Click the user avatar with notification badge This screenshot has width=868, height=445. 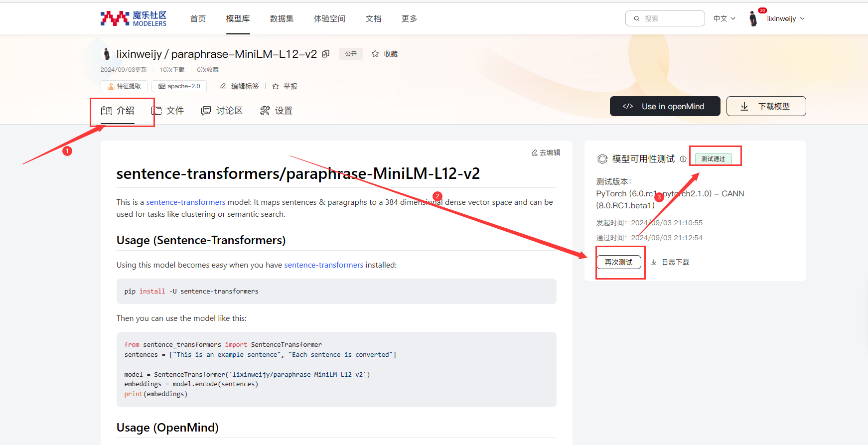pyautogui.click(x=753, y=19)
